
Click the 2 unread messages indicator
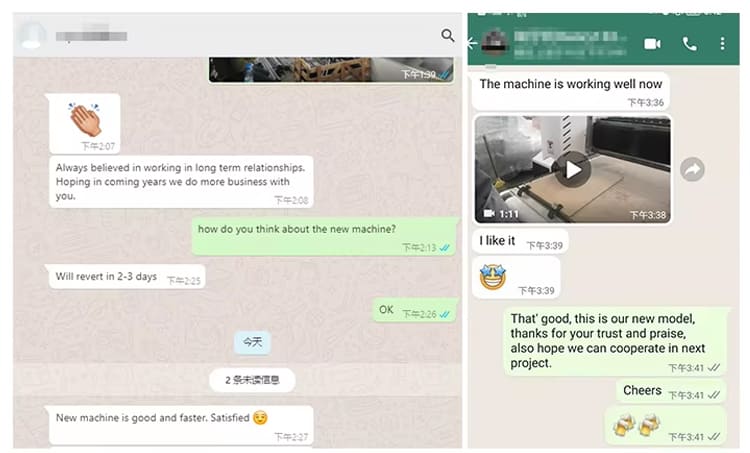pos(252,380)
